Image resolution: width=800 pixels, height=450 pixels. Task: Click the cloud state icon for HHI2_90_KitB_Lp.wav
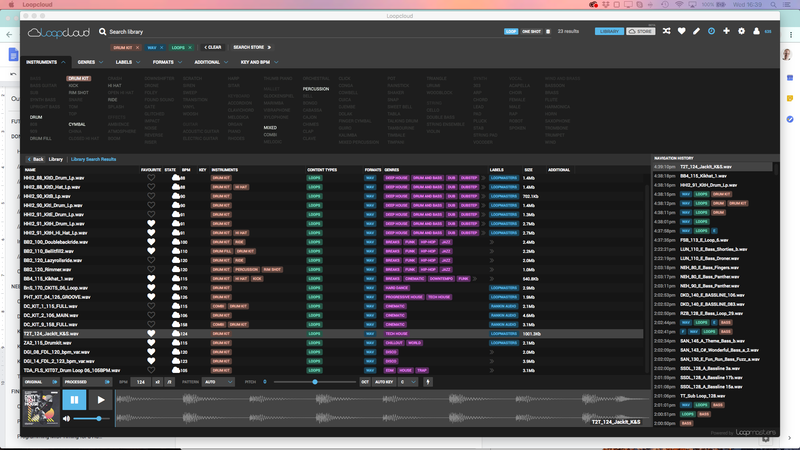pyautogui.click(x=176, y=196)
